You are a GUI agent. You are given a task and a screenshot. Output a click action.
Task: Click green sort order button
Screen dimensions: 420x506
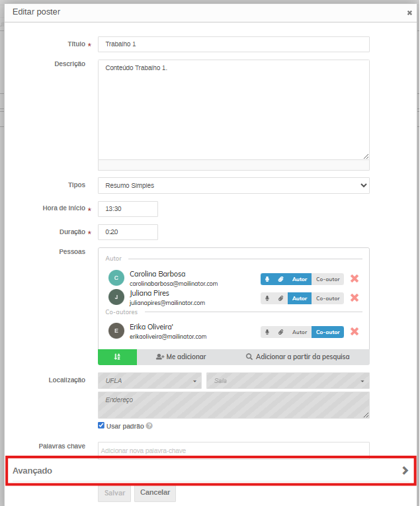pyautogui.click(x=117, y=357)
